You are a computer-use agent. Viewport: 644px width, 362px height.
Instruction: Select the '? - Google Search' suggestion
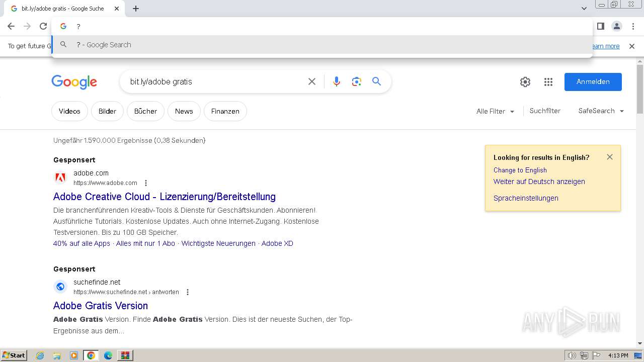pos(322,45)
